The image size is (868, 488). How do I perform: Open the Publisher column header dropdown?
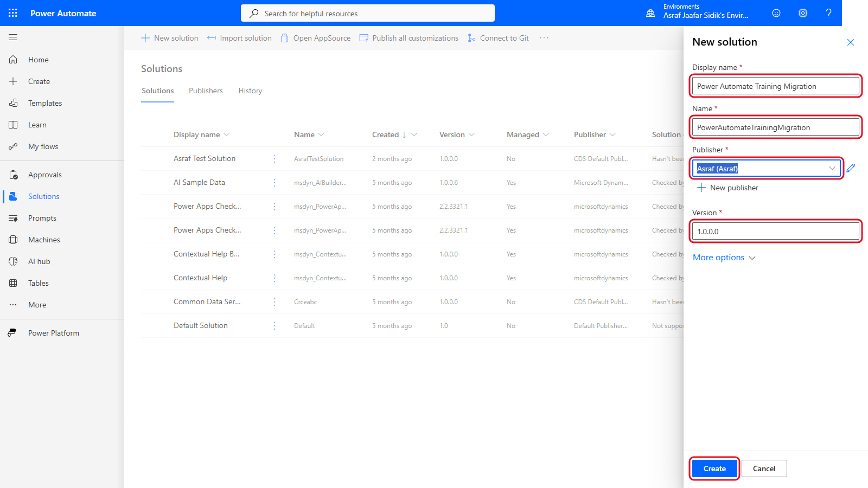(x=612, y=134)
